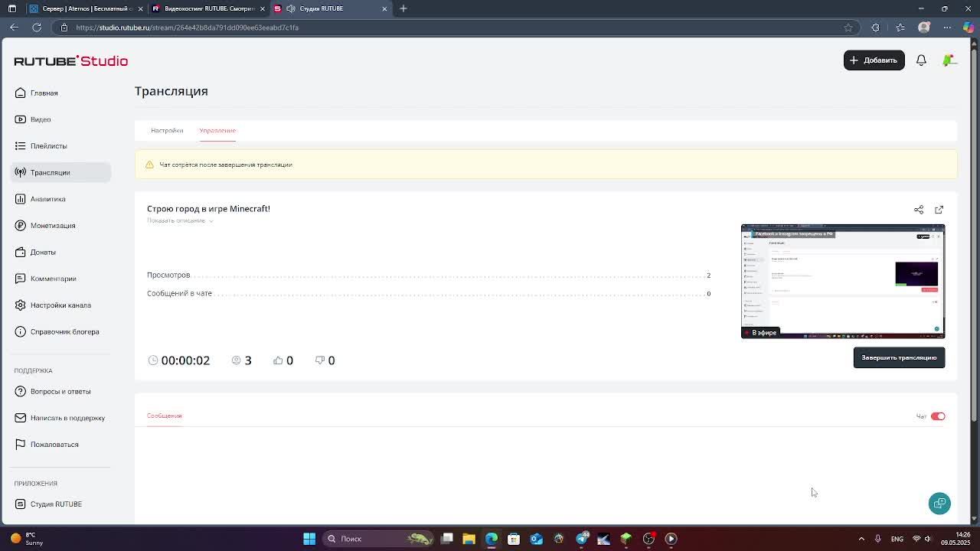Click the share stream icon
The image size is (980, 551).
pos(919,210)
